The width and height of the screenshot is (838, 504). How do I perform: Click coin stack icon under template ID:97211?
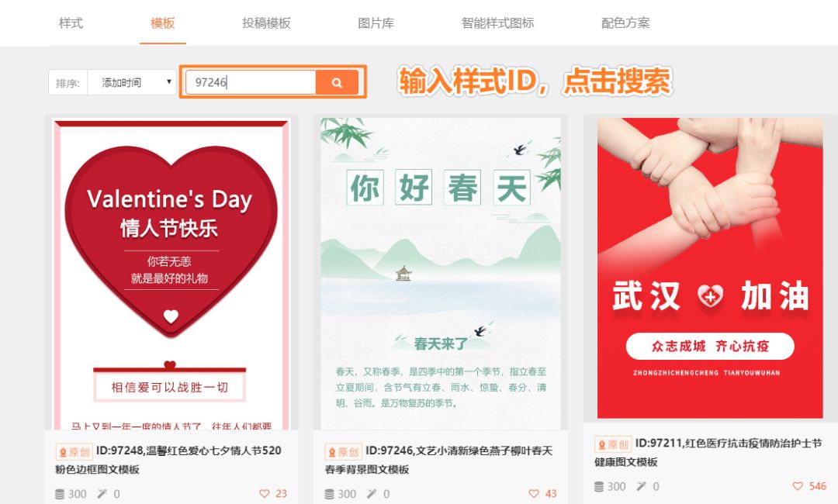pyautogui.click(x=599, y=486)
